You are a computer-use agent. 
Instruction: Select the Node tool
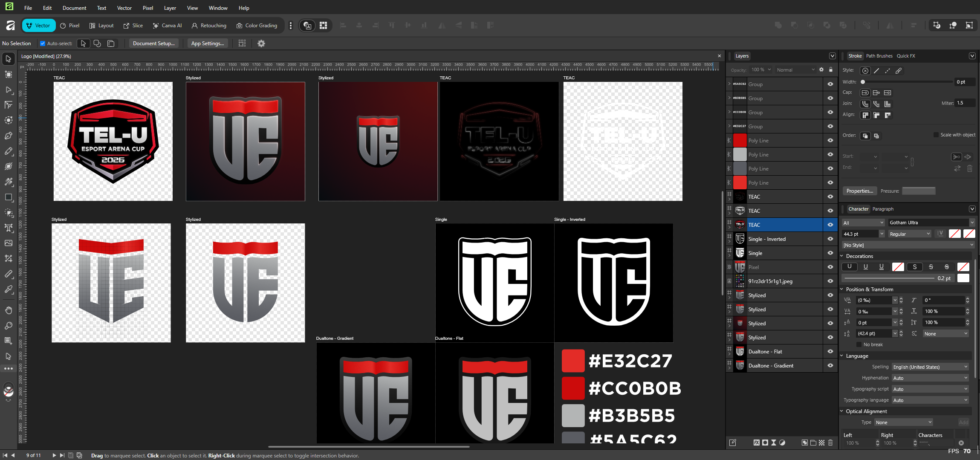coord(9,90)
